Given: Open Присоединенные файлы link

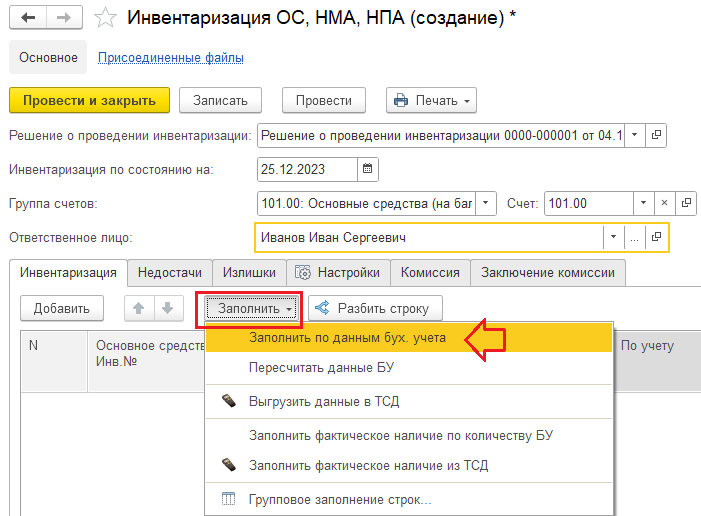Looking at the screenshot, I should (x=171, y=58).
